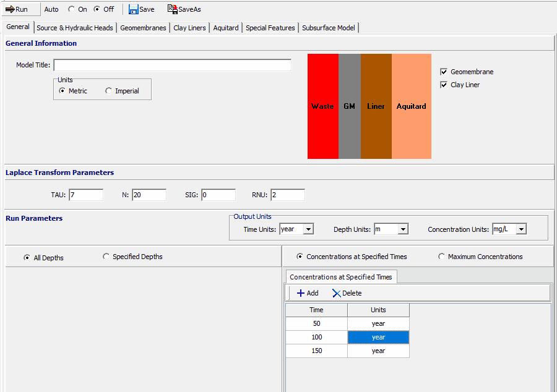Open the Concentration Units dropdown
The image size is (557, 392).
[521, 229]
